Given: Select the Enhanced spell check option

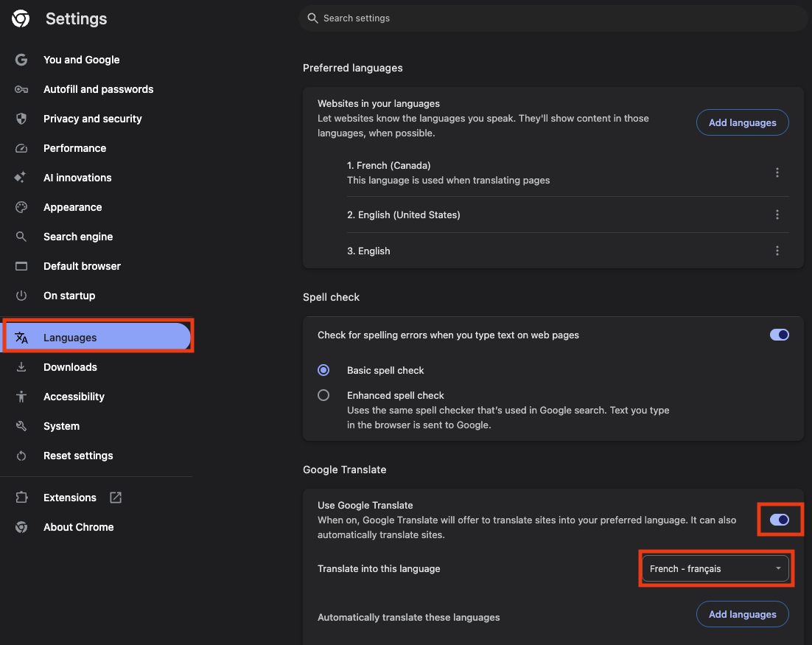Looking at the screenshot, I should 323,395.
